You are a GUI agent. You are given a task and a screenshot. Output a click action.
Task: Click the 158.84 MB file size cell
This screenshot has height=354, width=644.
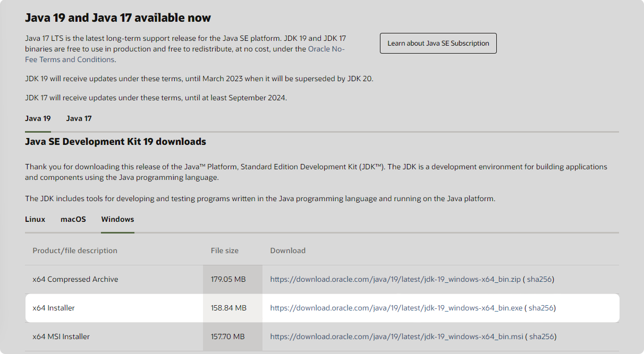pos(233,308)
